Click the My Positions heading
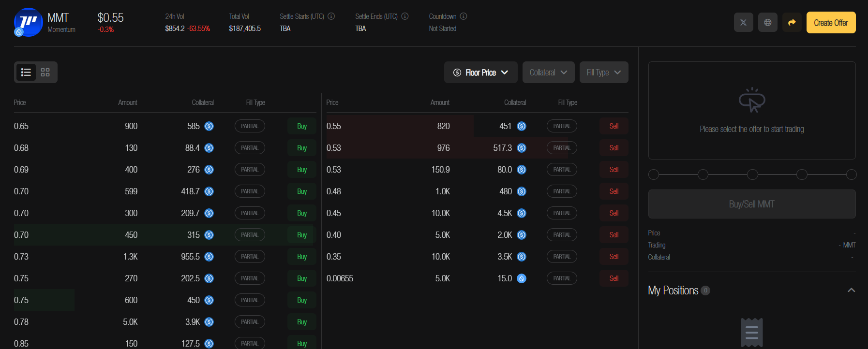 point(673,290)
